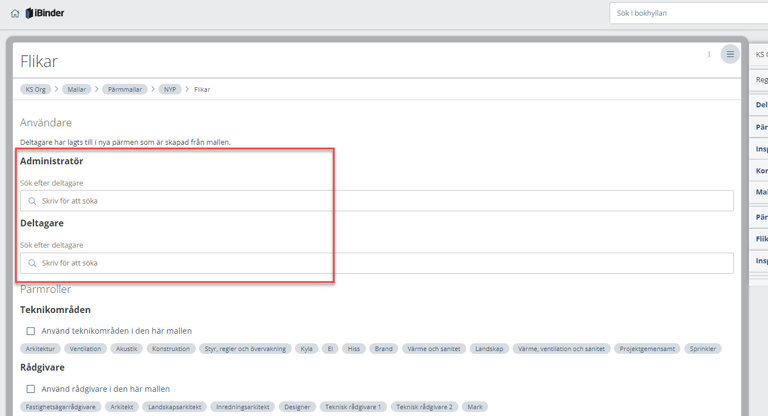Click the info icon near the menu button
Image resolution: width=768 pixels, height=416 pixels.
(709, 54)
